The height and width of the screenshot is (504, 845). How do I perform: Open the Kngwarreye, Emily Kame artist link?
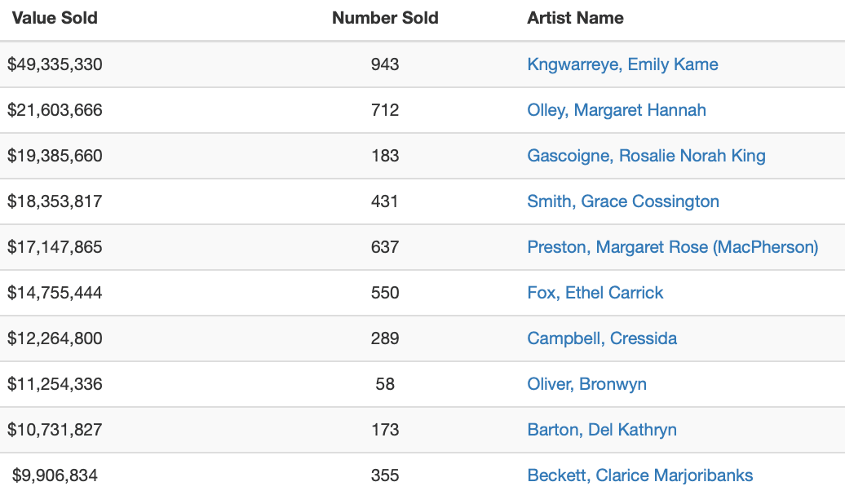coord(622,64)
